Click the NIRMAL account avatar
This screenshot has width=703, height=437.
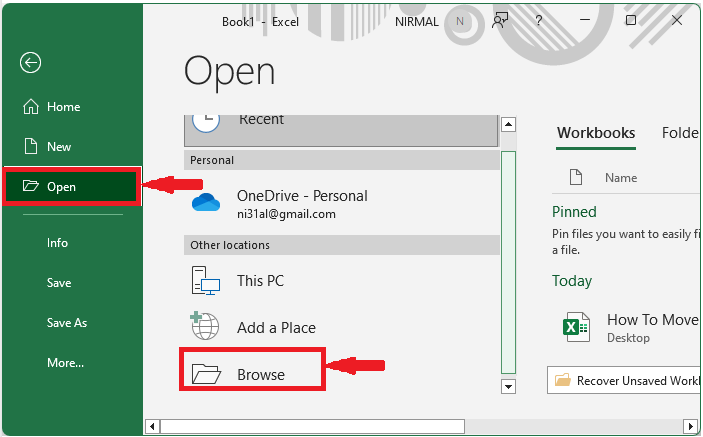coord(460,21)
